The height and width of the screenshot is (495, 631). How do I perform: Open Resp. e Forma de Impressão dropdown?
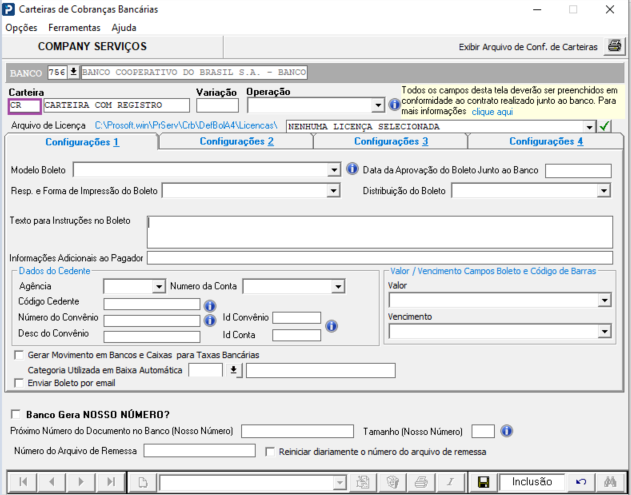tap(333, 190)
